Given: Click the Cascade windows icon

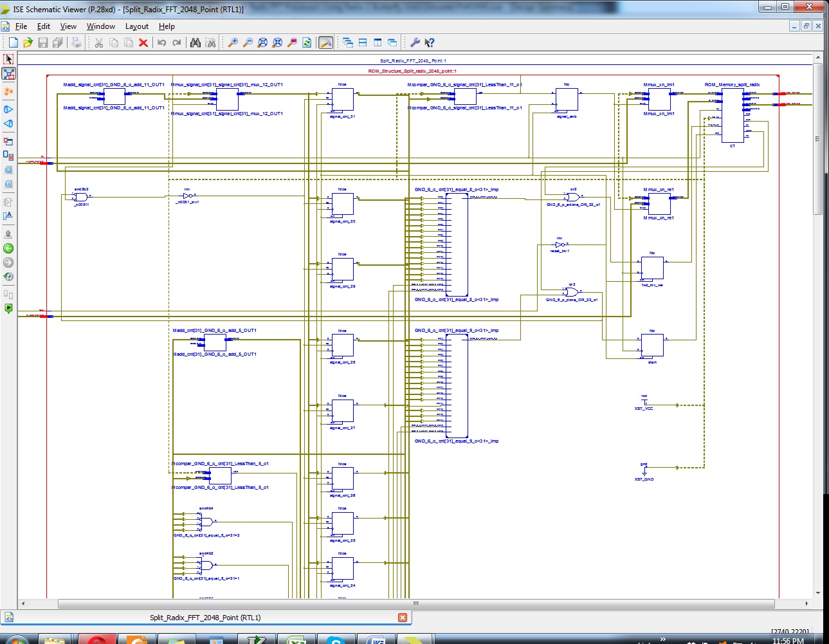Looking at the screenshot, I should click(x=348, y=42).
